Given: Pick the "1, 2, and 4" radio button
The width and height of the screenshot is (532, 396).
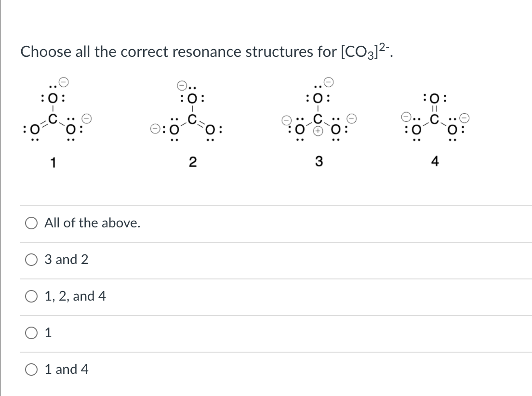Looking at the screenshot, I should pos(32,296).
